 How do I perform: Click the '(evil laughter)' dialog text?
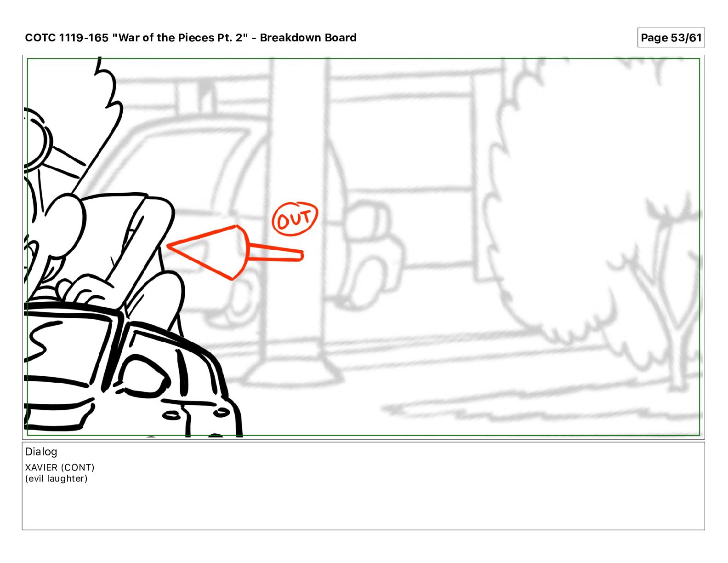[56, 478]
